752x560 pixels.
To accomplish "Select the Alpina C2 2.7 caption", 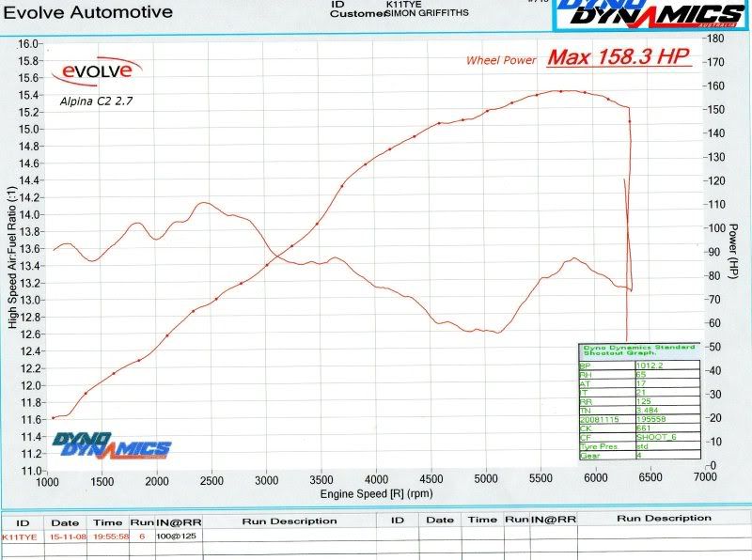I will click(100, 99).
